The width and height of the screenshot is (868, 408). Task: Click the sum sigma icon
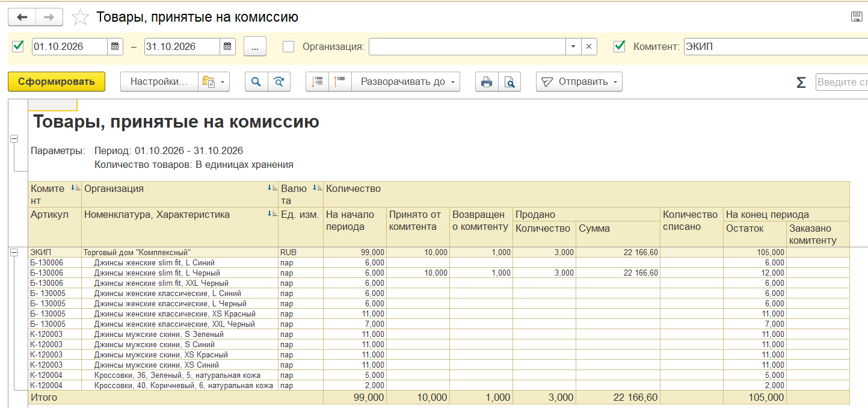pos(801,82)
